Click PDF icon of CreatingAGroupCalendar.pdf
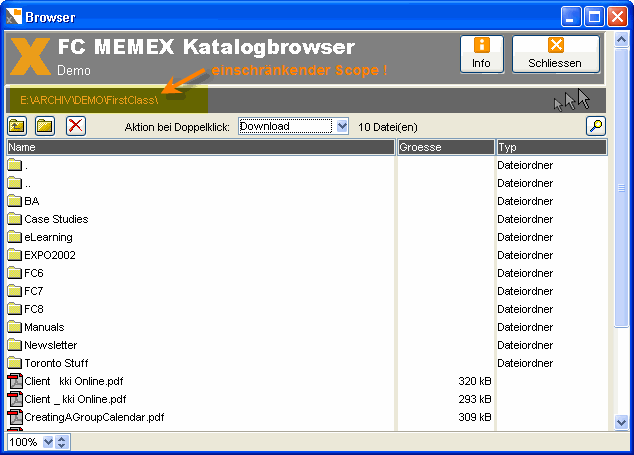Screen dimensions: 634x455 [x=15, y=417]
